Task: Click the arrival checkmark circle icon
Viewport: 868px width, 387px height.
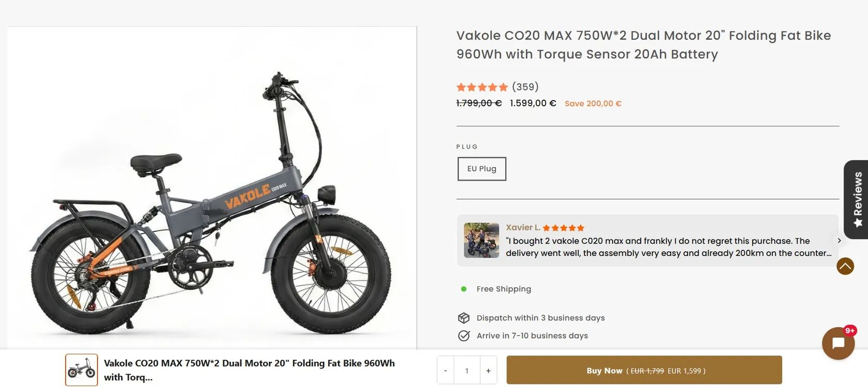Action: [x=464, y=336]
